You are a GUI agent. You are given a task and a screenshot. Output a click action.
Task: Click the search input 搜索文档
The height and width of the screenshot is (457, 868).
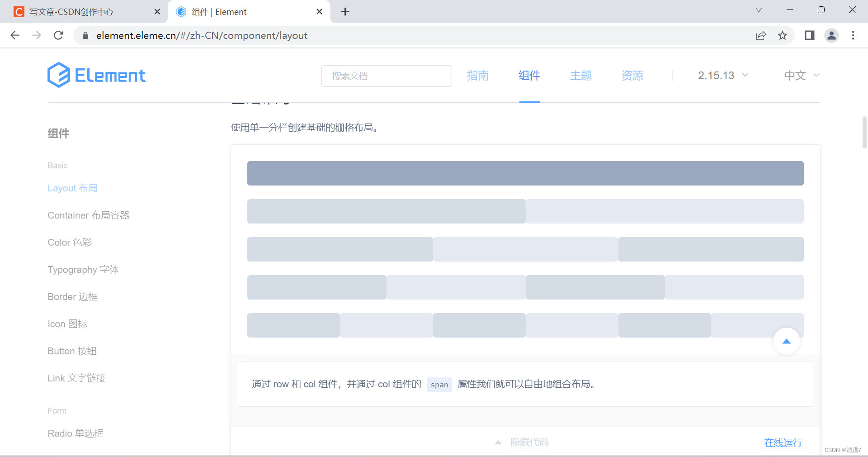point(387,76)
